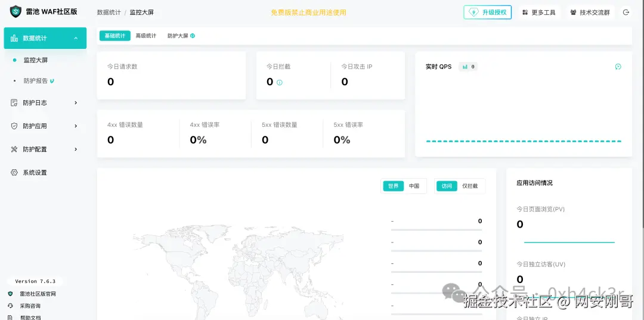The width and height of the screenshot is (644, 320).
Task: Click the 防护日志 log icon
Action: tap(14, 102)
